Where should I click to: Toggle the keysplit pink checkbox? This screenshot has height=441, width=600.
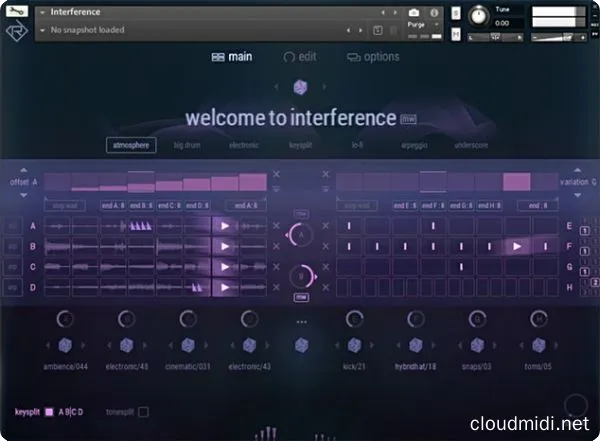pos(49,412)
